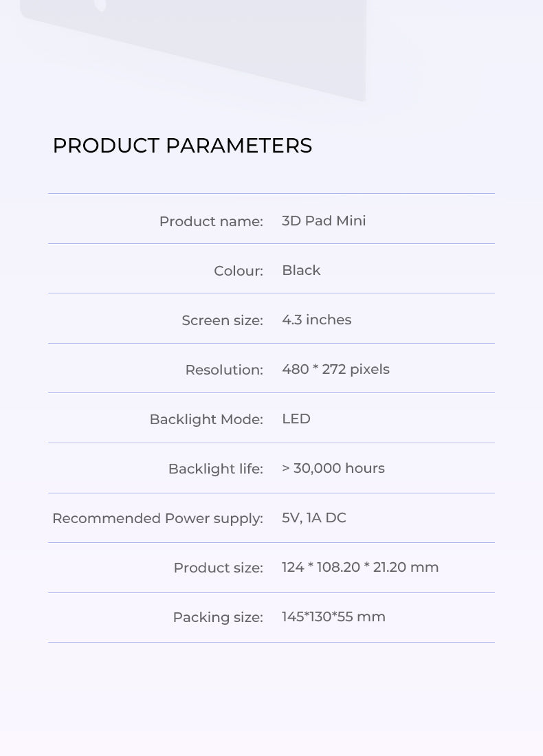Select the Resolution label

pos(224,370)
